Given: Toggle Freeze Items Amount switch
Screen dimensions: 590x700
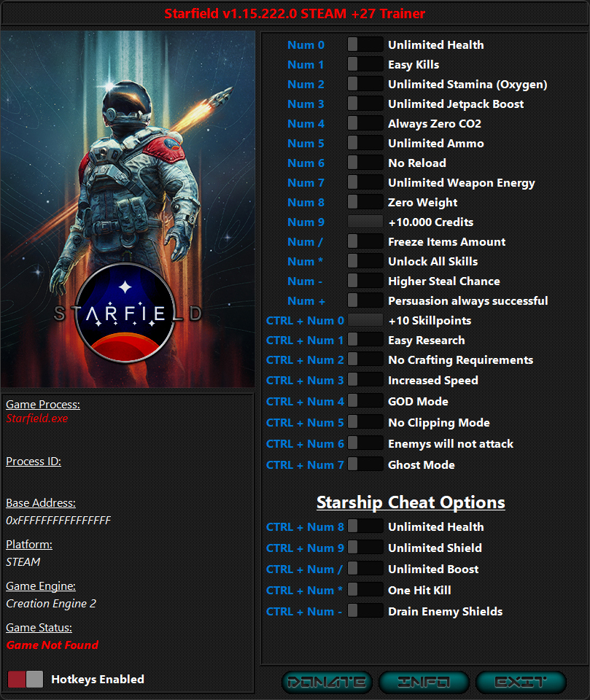Looking at the screenshot, I should click(365, 241).
